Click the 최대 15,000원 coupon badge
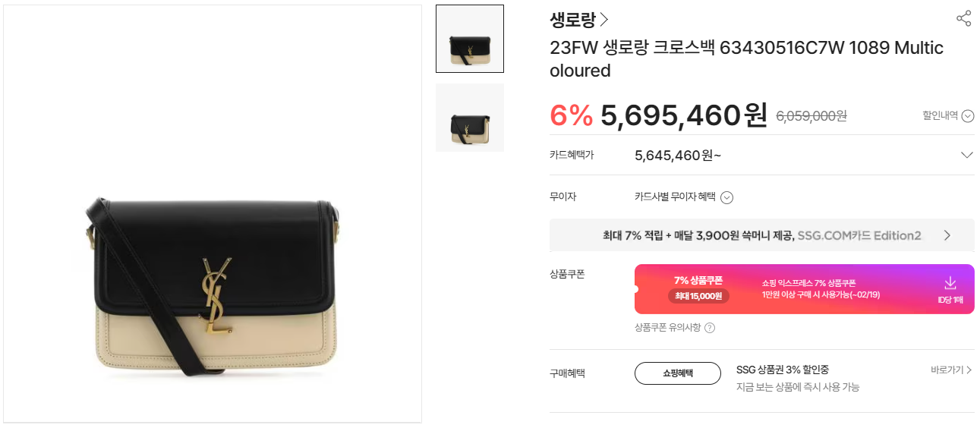Image resolution: width=980 pixels, height=428 pixels. click(x=698, y=296)
